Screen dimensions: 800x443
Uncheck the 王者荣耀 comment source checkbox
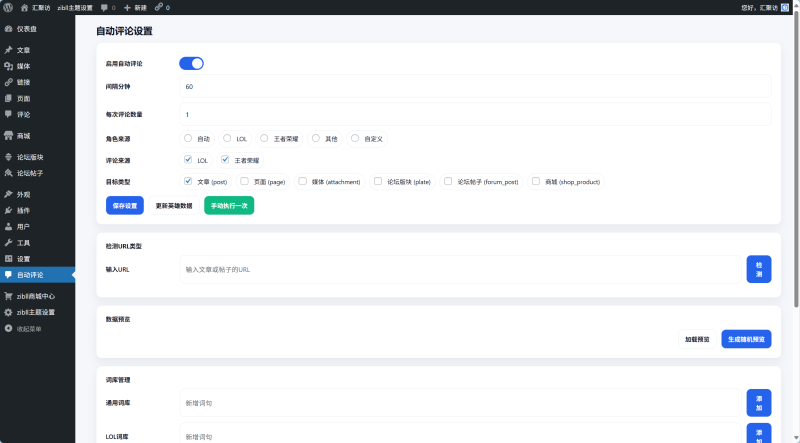(226, 160)
